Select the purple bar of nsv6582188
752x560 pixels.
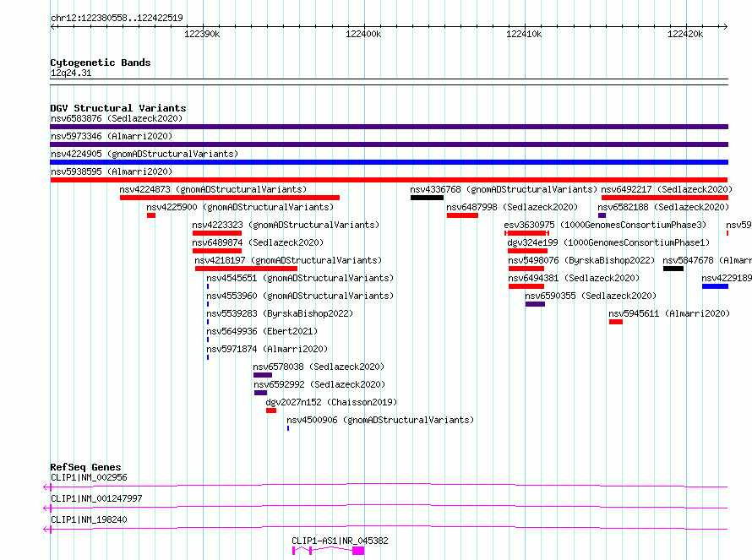tap(602, 215)
